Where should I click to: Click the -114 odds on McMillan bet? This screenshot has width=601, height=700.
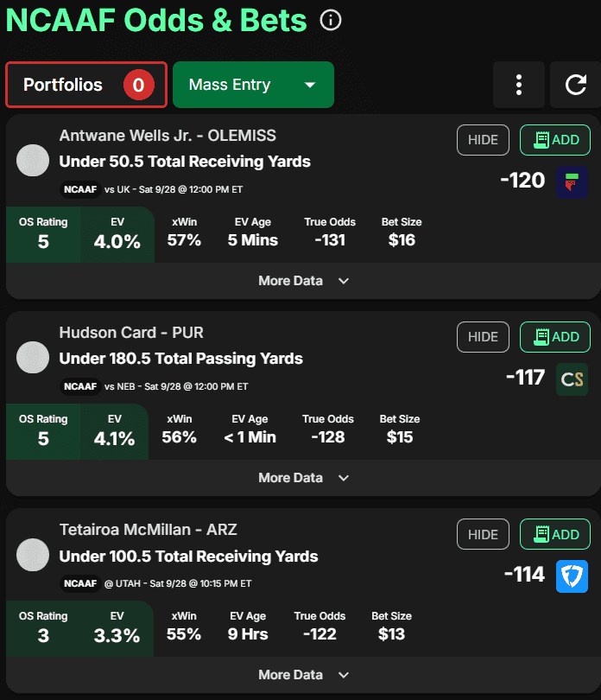coord(524,575)
